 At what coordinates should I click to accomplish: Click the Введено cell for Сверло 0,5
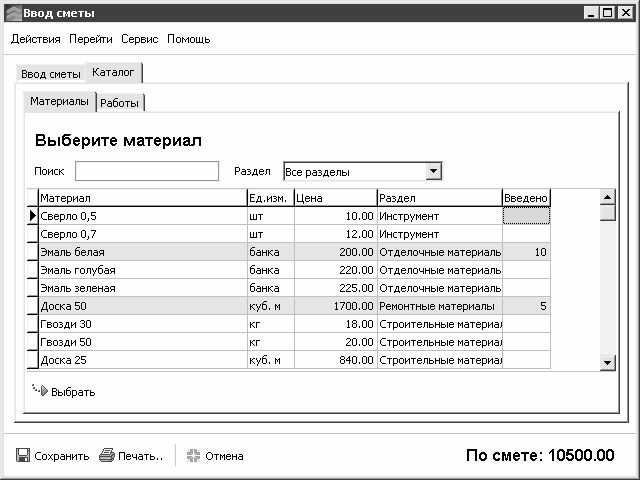coord(526,216)
